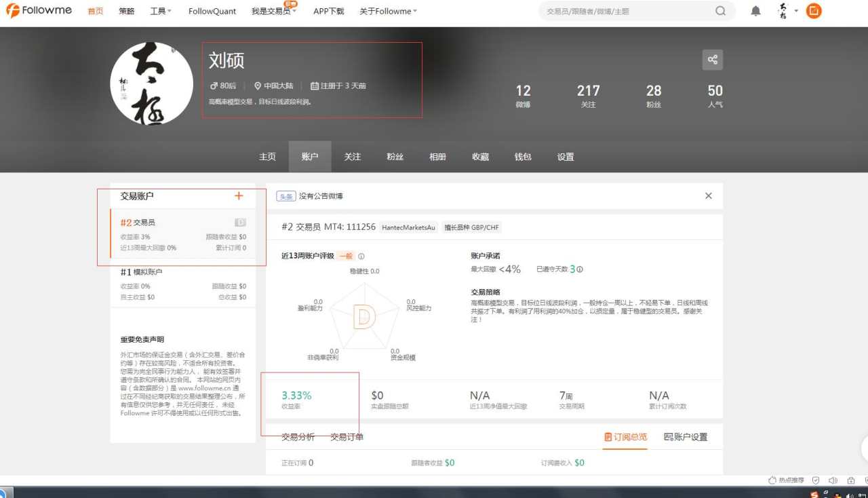Add a trading account with plus icon
The height and width of the screenshot is (498, 868).
239,196
